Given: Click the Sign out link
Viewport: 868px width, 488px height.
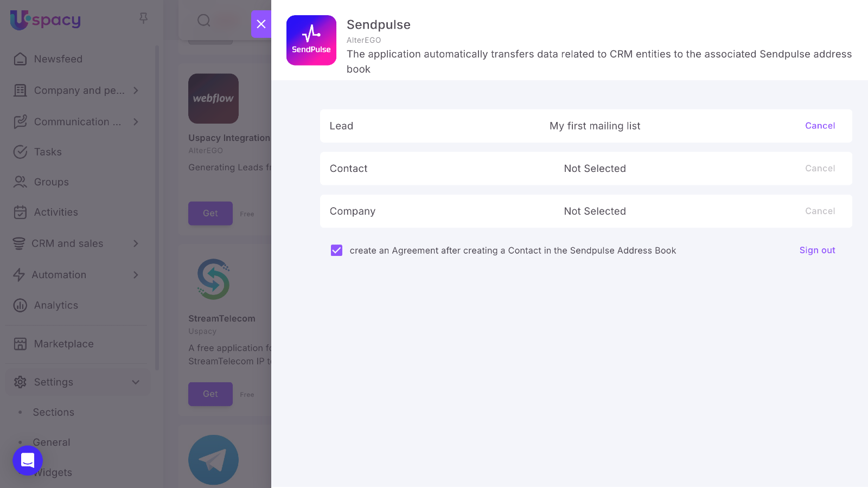Looking at the screenshot, I should [x=817, y=250].
